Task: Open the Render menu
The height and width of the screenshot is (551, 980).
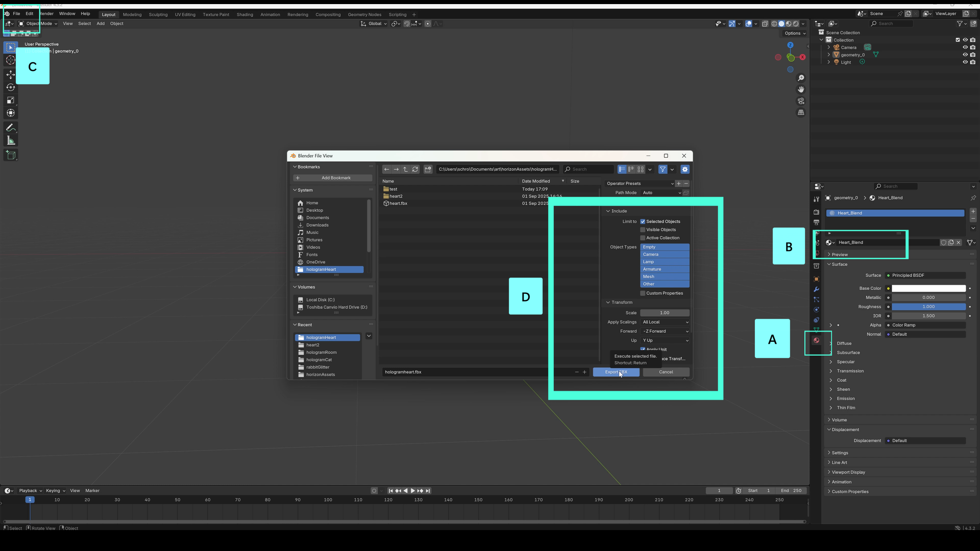Action: (x=46, y=14)
